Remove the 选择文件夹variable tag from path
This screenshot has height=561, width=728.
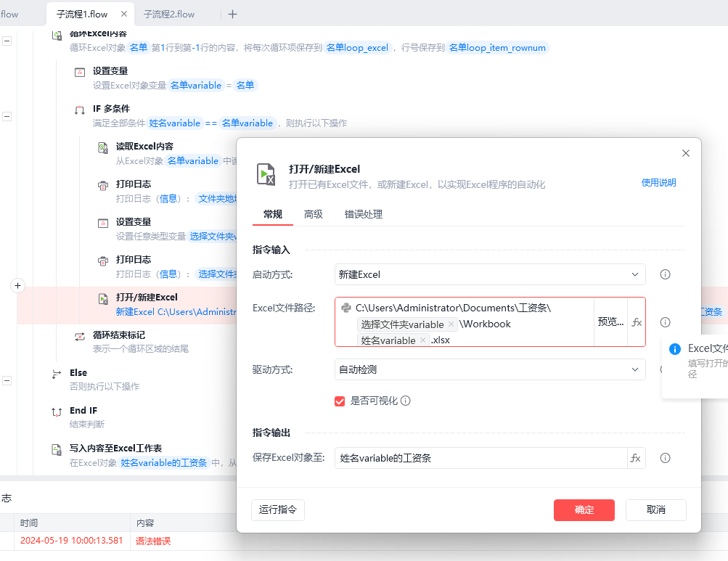(x=451, y=324)
